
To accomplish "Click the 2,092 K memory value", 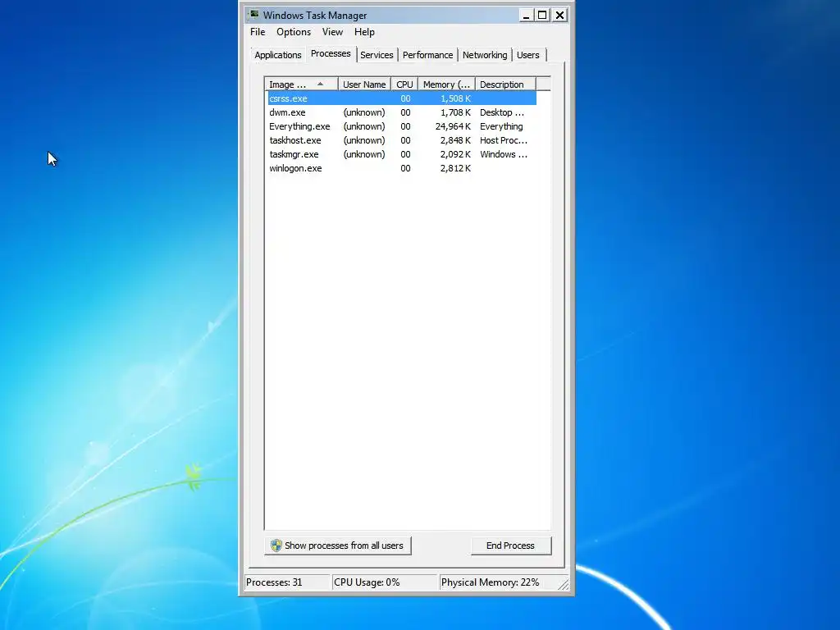I will (x=455, y=154).
